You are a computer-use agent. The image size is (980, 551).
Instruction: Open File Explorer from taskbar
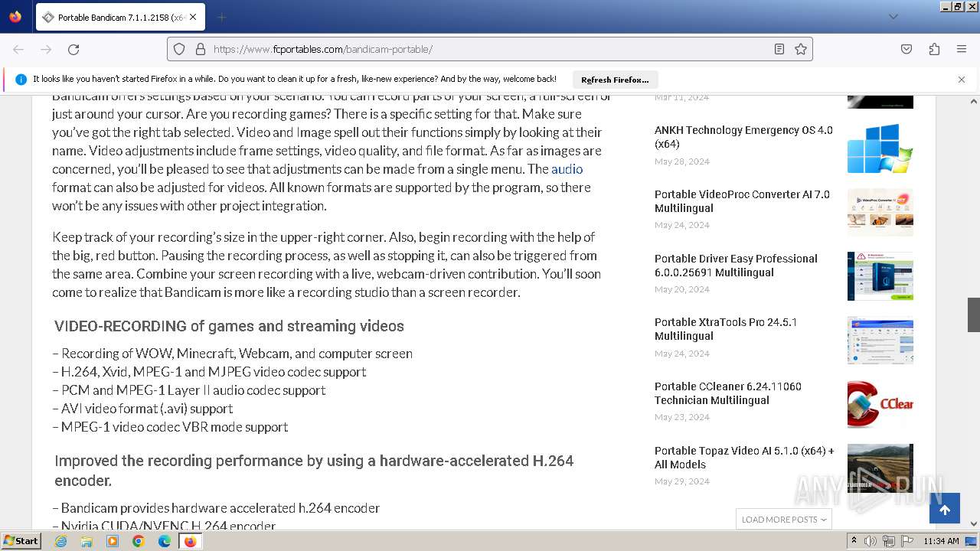87,541
